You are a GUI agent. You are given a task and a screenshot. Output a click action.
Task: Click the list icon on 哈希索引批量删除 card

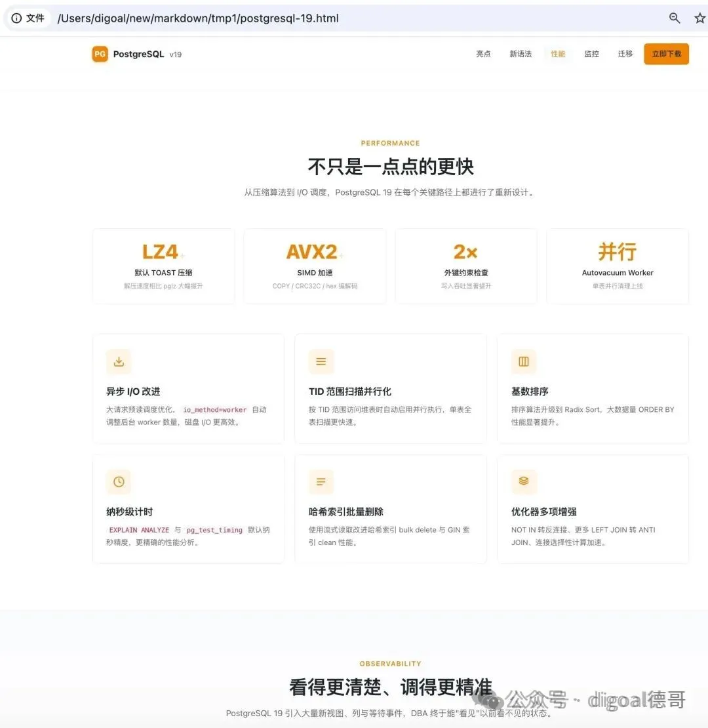point(321,481)
